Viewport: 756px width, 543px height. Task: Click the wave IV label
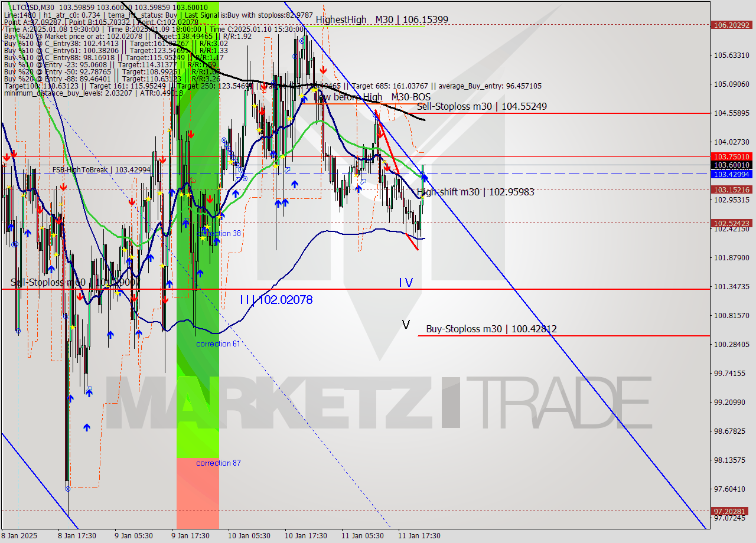[406, 283]
